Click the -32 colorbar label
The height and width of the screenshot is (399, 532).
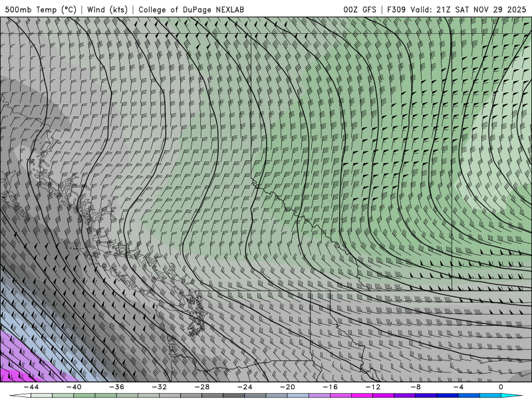tap(159, 387)
